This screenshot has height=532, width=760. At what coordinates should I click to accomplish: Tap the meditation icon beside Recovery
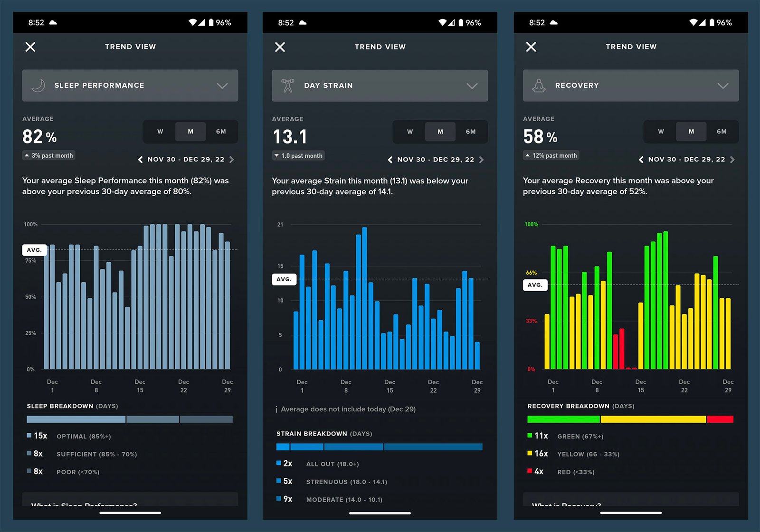(539, 85)
